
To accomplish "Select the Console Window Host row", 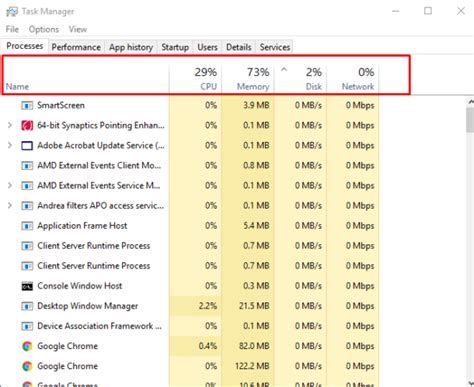I will [190, 286].
